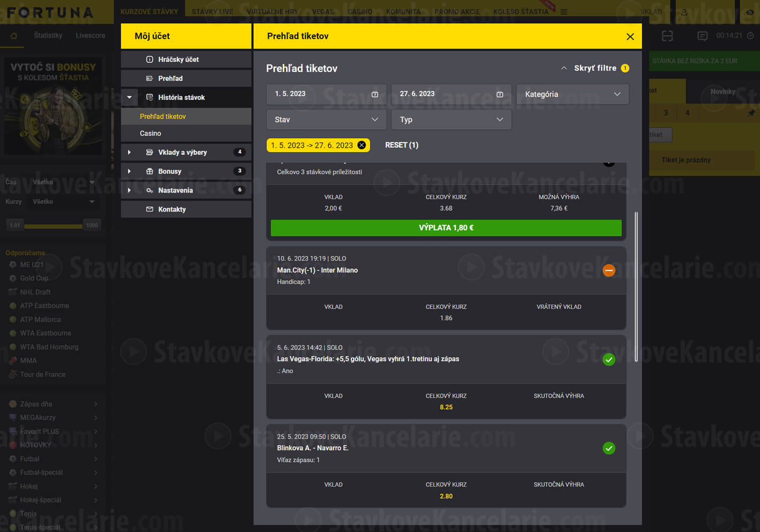Click the Koleso šťastia bonus banner
This screenshot has width=760, height=532.
click(x=53, y=106)
